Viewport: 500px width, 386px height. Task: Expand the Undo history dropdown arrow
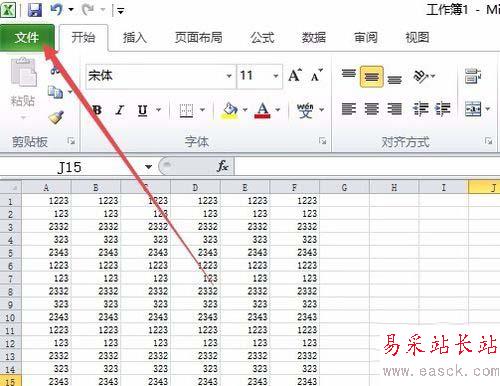pos(71,10)
